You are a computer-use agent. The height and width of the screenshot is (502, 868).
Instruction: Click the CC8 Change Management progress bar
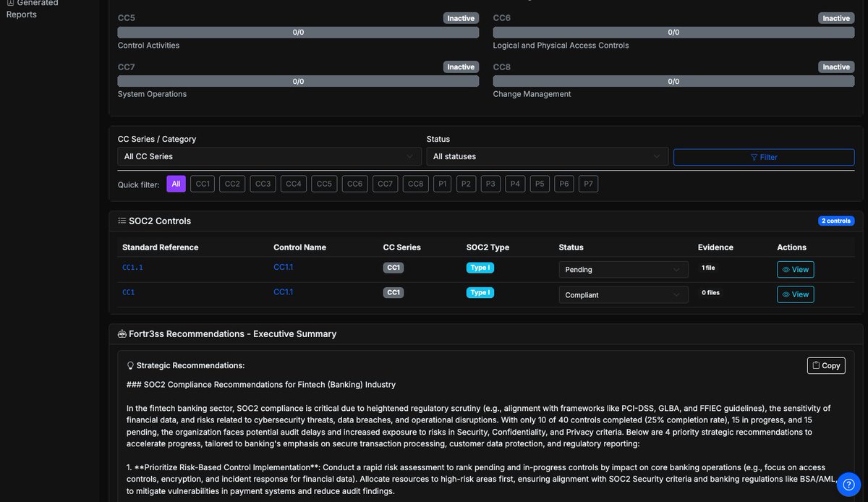coord(673,82)
